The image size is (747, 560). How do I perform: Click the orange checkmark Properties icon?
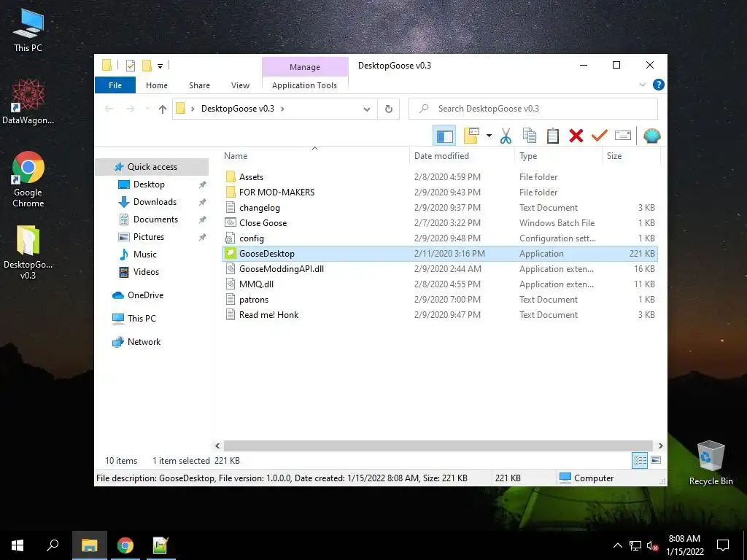click(600, 136)
